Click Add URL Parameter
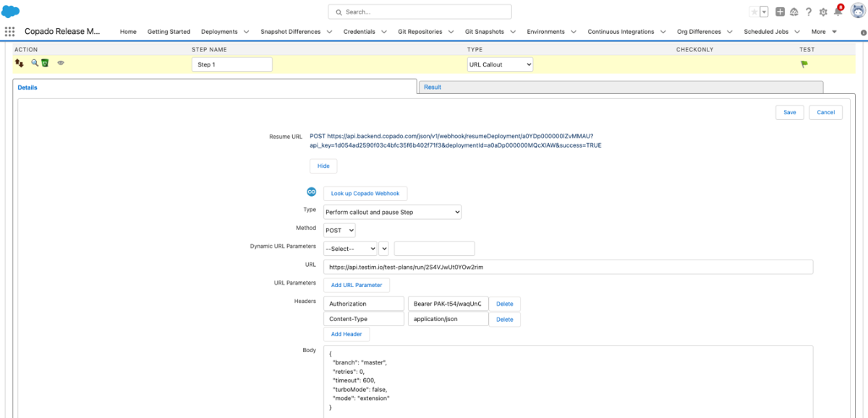The image size is (868, 418). (x=357, y=285)
